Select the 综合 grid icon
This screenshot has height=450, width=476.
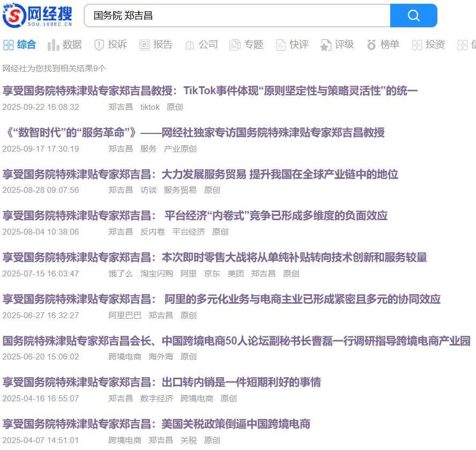9,45
